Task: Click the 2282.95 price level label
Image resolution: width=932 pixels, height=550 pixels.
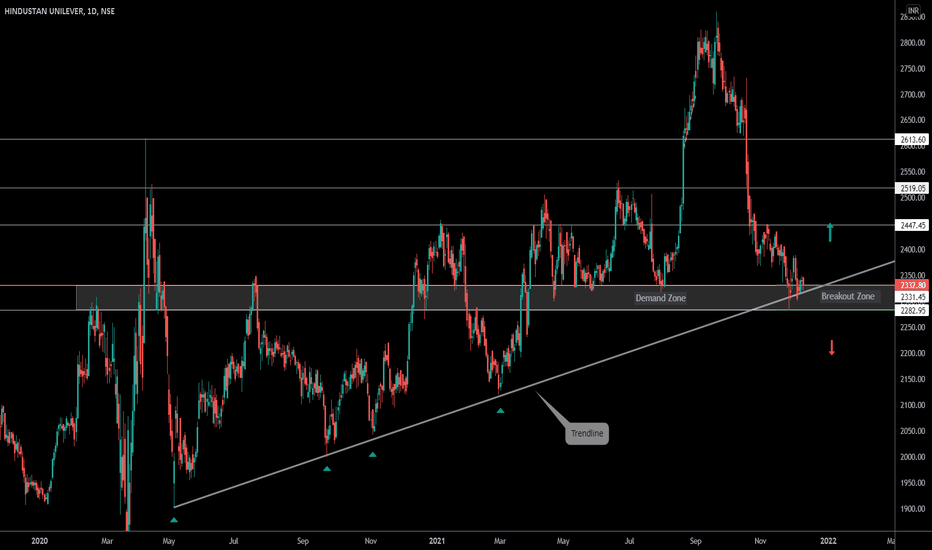Action: coord(912,310)
